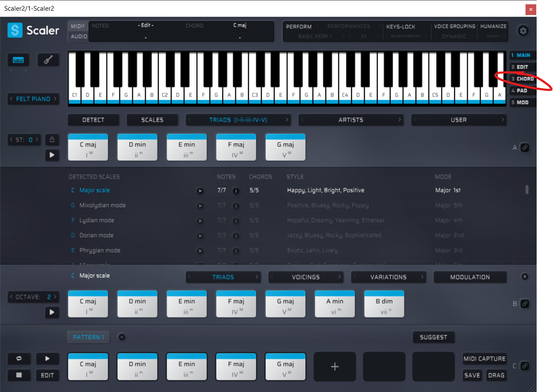Toggle the section A link icon
This screenshot has width=553, height=392.
click(x=525, y=148)
